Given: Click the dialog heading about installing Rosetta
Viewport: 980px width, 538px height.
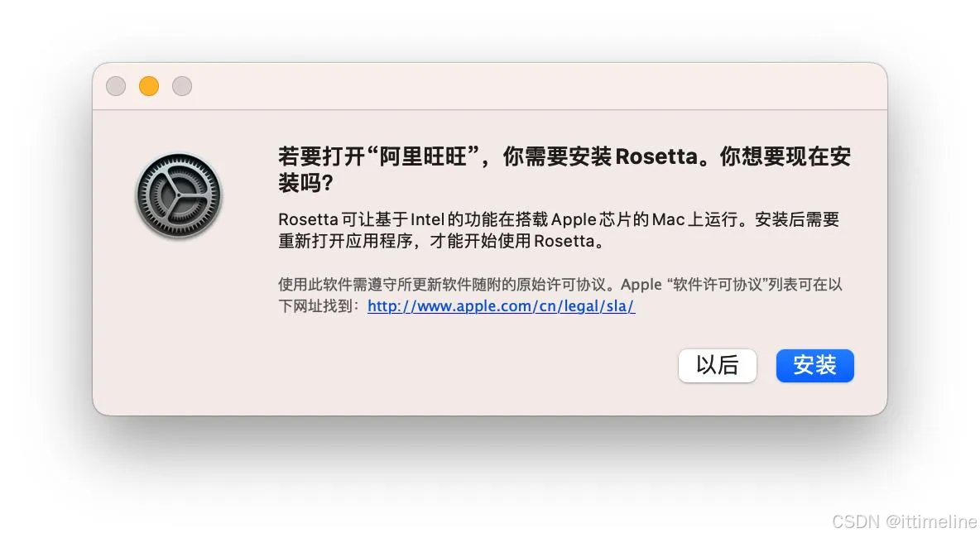Looking at the screenshot, I should pos(564,170).
